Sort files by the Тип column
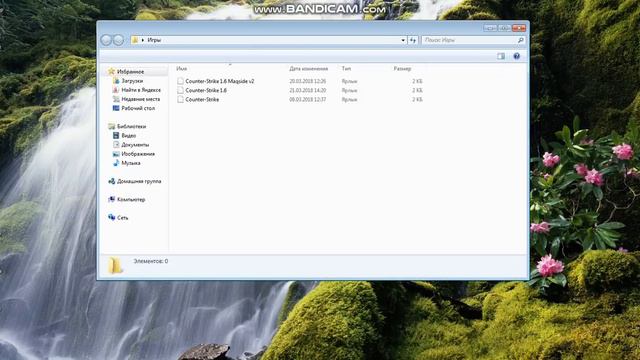The height and width of the screenshot is (360, 640). [x=346, y=69]
